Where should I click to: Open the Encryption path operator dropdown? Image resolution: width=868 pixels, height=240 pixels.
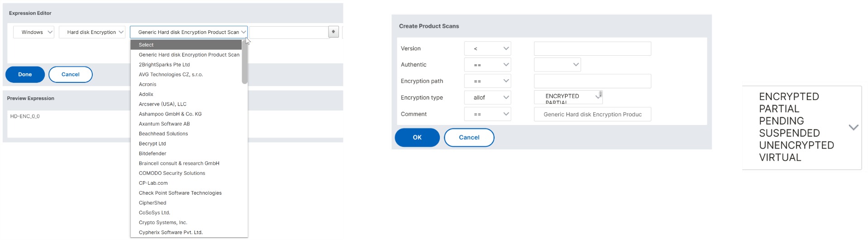(487, 81)
